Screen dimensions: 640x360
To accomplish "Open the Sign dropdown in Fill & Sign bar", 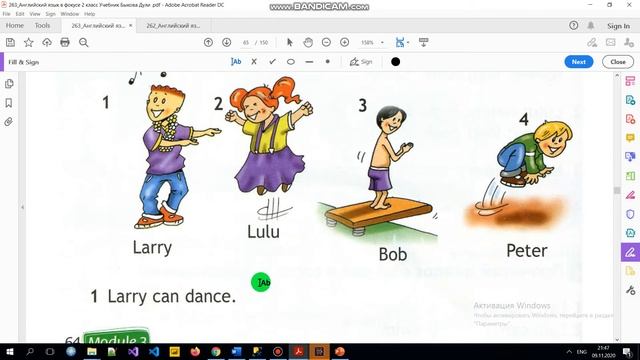I will point(361,62).
